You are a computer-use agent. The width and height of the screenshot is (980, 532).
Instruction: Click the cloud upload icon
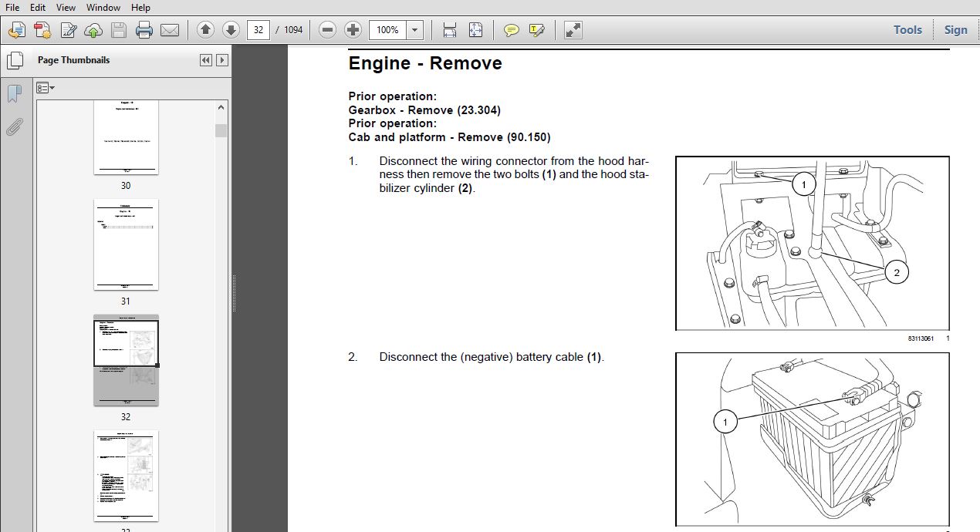93,30
